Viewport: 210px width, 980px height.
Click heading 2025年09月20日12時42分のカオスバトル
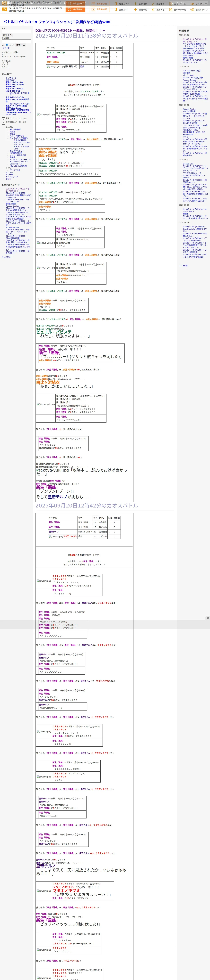[87, 506]
